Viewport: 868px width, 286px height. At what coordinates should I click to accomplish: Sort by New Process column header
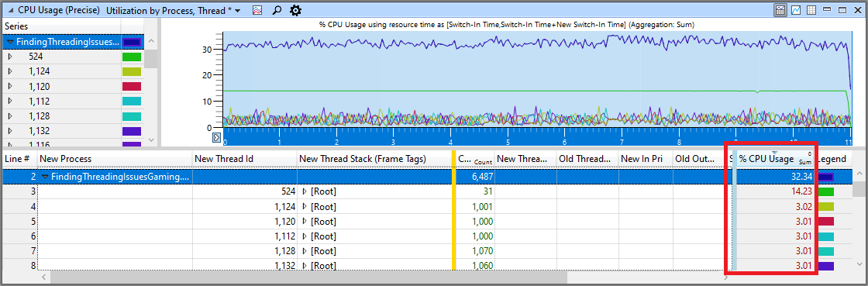coord(115,159)
